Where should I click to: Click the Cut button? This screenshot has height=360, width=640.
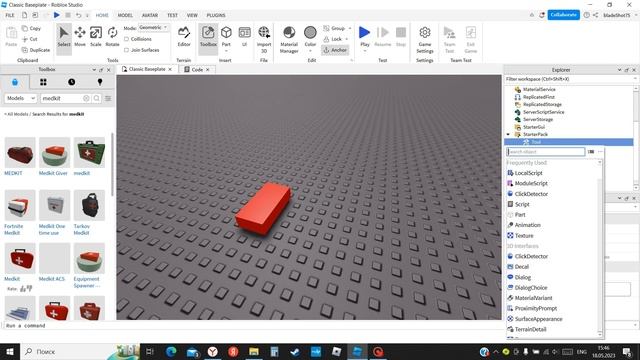click(30, 39)
